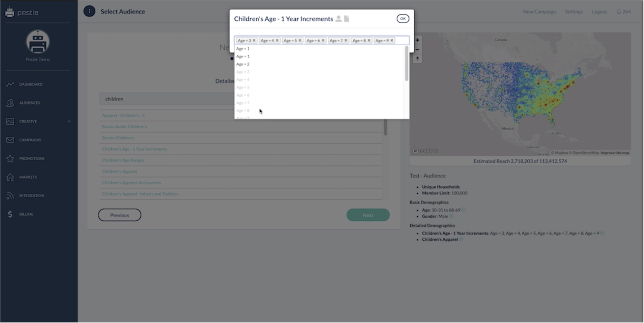Click the three-dot menu beside Select Audience

click(x=89, y=11)
